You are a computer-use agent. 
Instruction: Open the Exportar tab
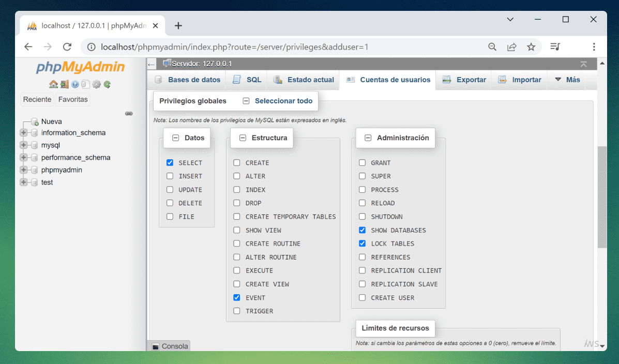(464, 80)
